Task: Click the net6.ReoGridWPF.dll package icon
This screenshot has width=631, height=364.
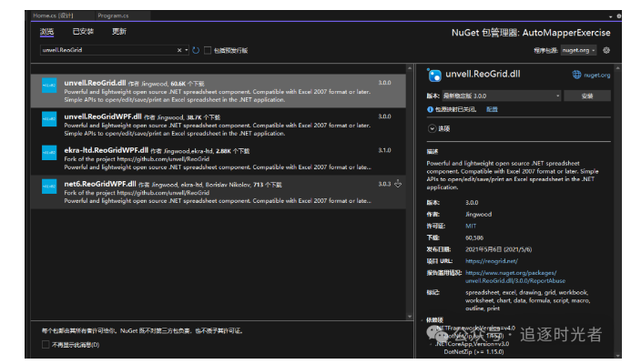Action: 49,187
